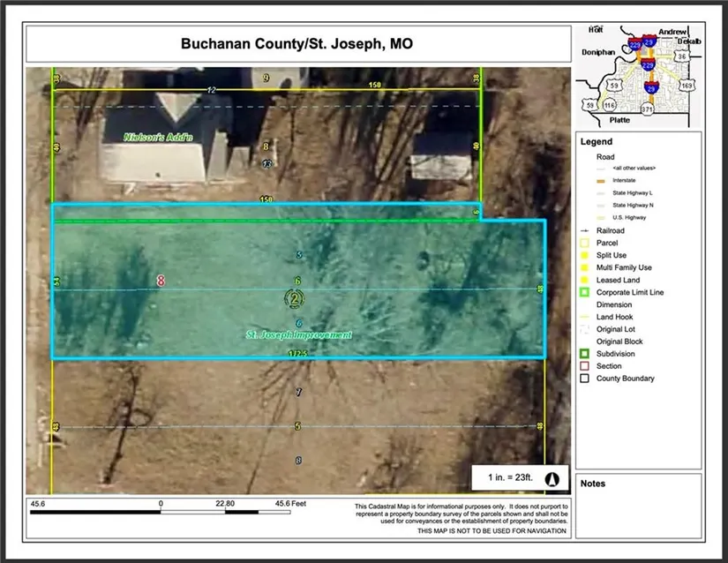Click the Interstate 29 shield on locator map
This screenshot has height=563, width=728.
click(652, 89)
